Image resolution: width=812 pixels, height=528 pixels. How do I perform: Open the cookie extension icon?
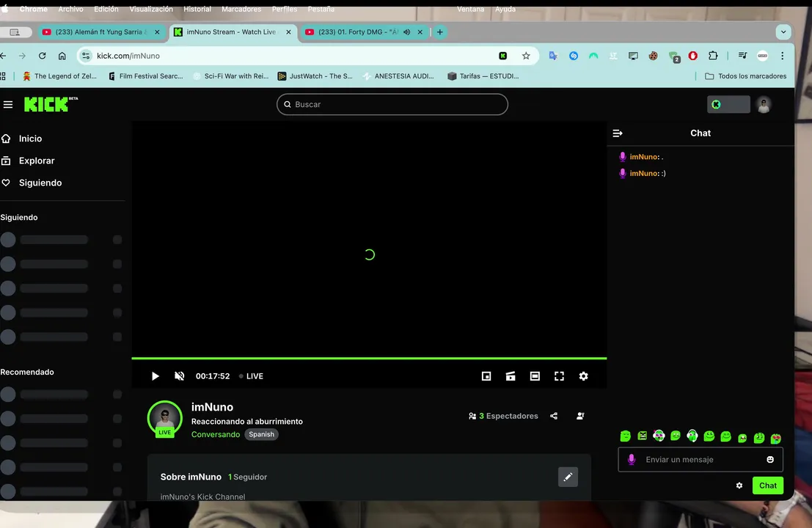click(x=653, y=56)
